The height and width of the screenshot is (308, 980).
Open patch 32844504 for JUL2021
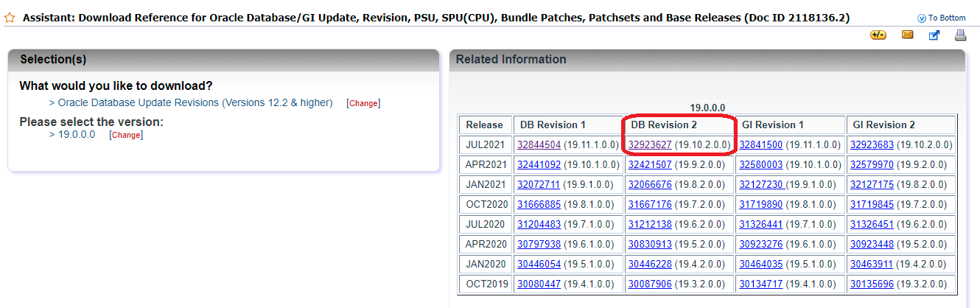tap(539, 145)
